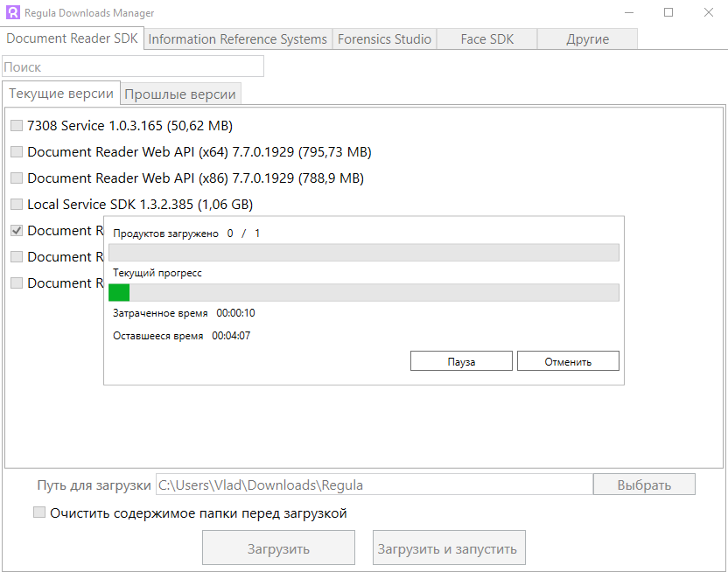Show the Текущие версии tab
This screenshot has height=572, width=728.
point(61,94)
